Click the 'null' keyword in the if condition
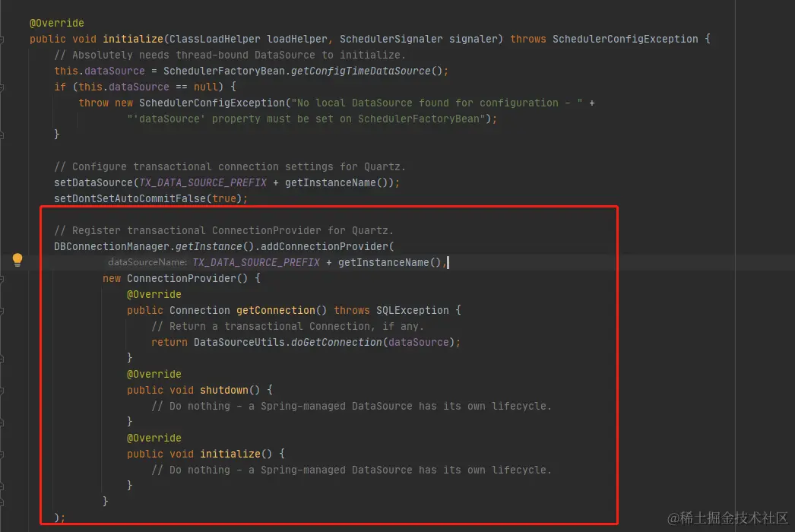 point(205,87)
